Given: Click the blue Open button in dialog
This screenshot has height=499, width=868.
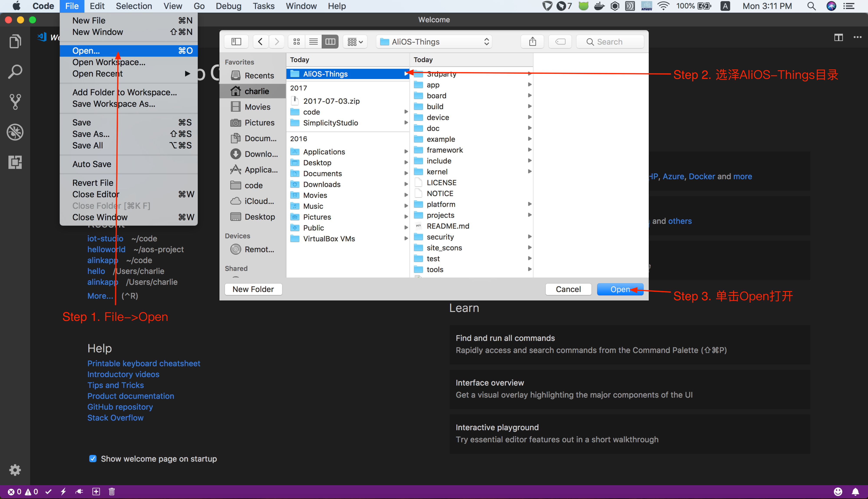Looking at the screenshot, I should coord(620,289).
